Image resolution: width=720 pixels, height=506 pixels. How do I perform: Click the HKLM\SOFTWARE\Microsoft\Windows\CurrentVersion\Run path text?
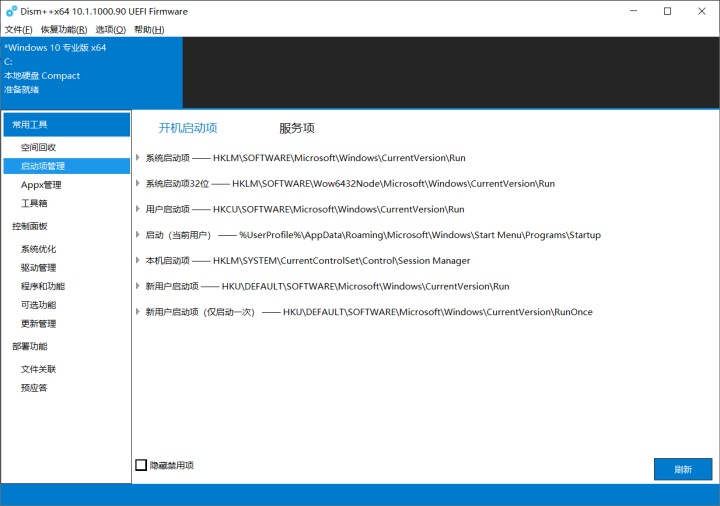pyautogui.click(x=339, y=158)
